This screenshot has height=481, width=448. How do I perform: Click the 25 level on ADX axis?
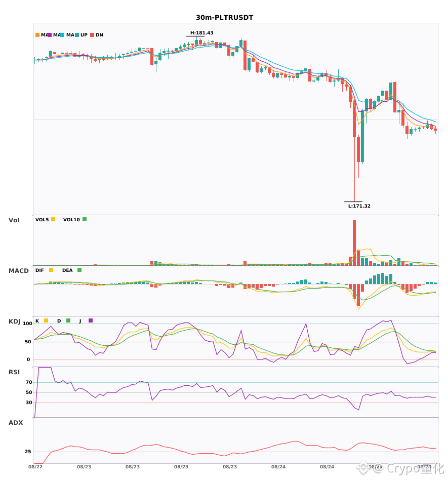pos(28,452)
